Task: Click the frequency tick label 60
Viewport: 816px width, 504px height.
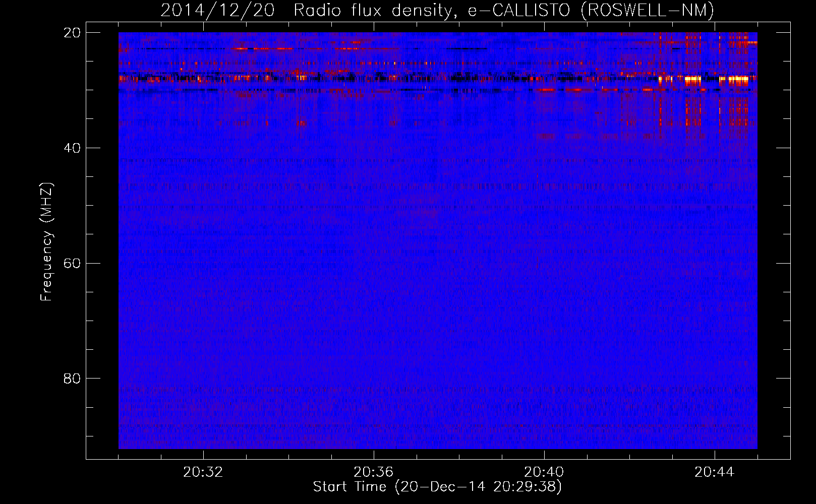Action: point(72,263)
